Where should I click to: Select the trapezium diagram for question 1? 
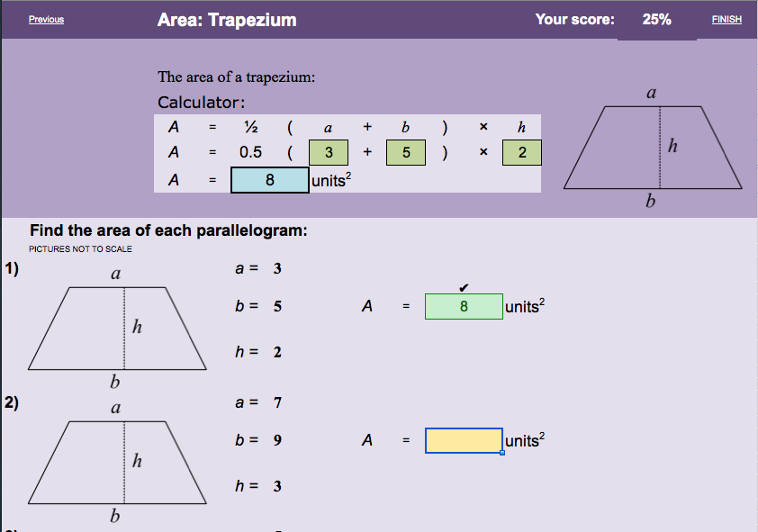115,327
